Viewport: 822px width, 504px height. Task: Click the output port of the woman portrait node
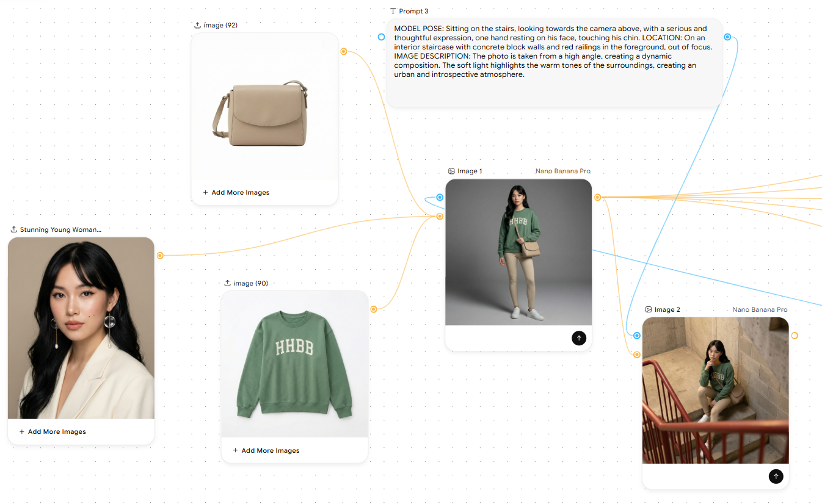point(160,256)
